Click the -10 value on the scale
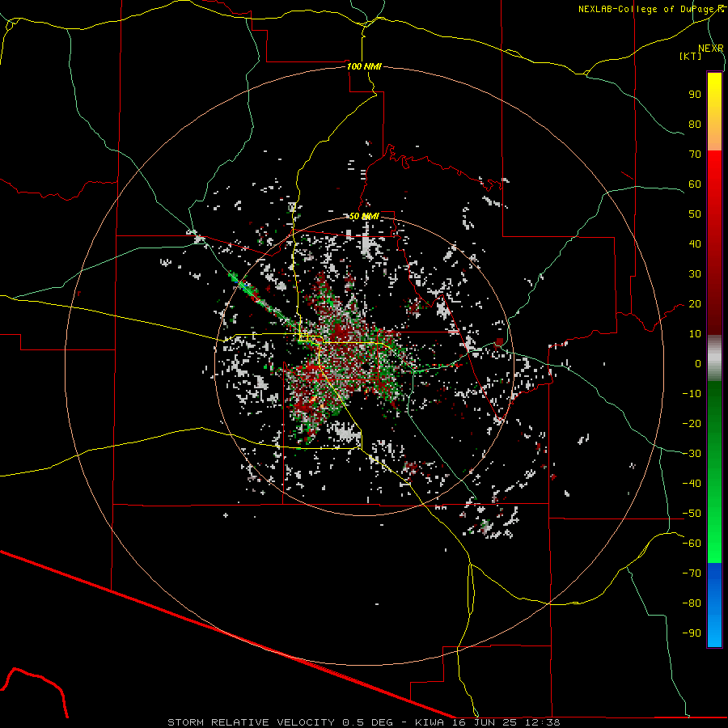728x728 pixels. (x=692, y=394)
